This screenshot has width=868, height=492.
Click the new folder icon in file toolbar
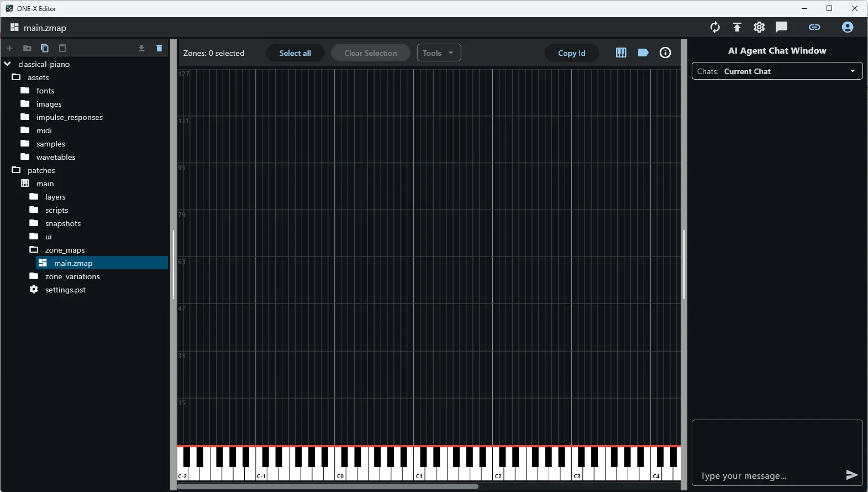(x=27, y=48)
